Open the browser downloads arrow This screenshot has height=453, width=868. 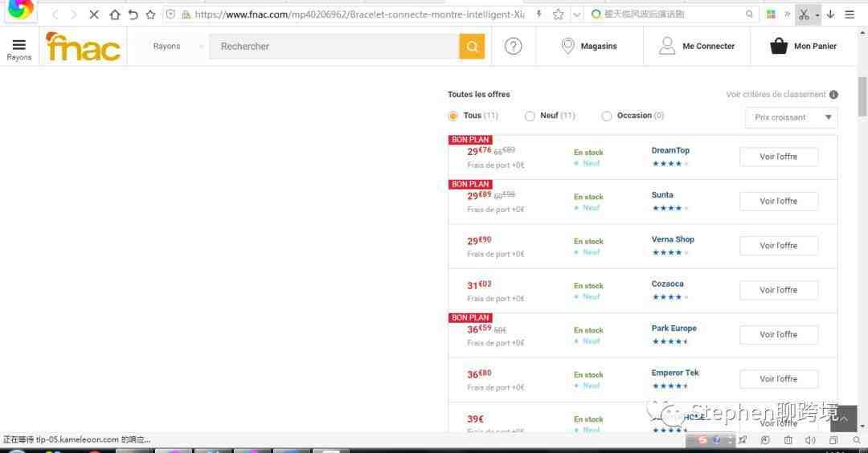point(830,14)
